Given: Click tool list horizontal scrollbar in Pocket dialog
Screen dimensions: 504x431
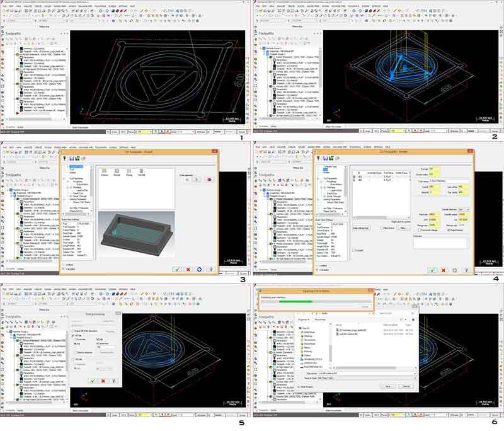Looking at the screenshot, I should click(381, 217).
